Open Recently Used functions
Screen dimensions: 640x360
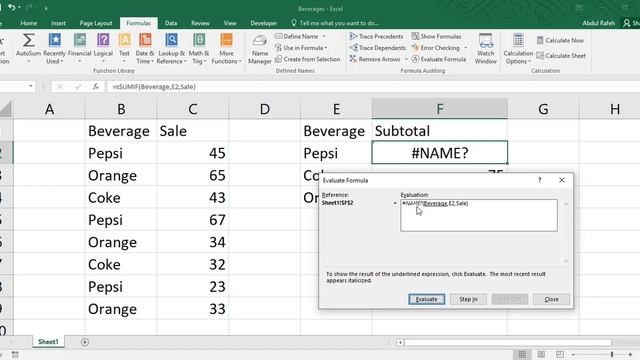click(54, 49)
